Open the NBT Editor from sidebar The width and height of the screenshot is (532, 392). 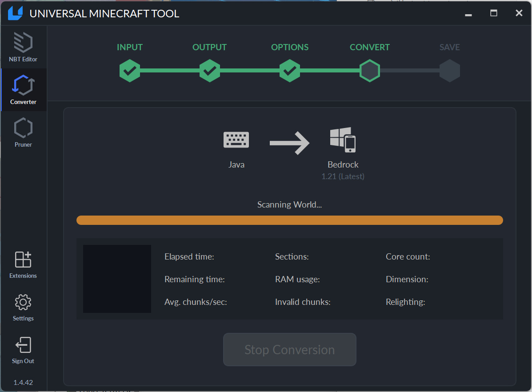[23, 47]
